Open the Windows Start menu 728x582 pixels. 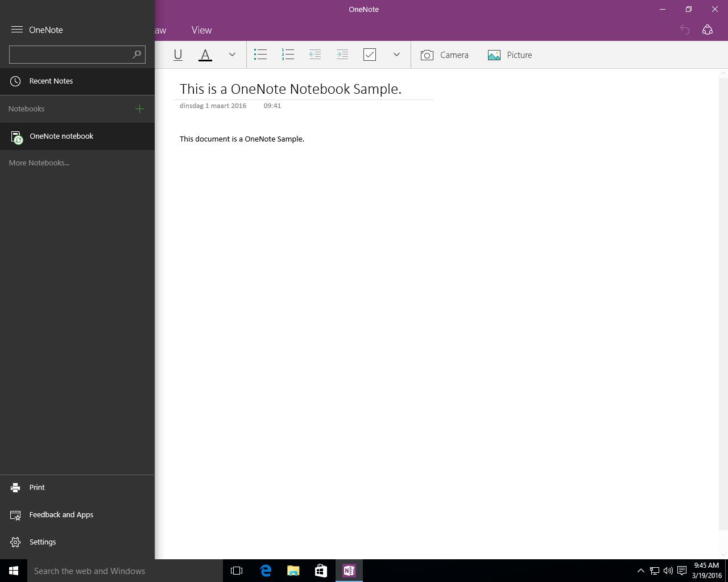(14, 571)
